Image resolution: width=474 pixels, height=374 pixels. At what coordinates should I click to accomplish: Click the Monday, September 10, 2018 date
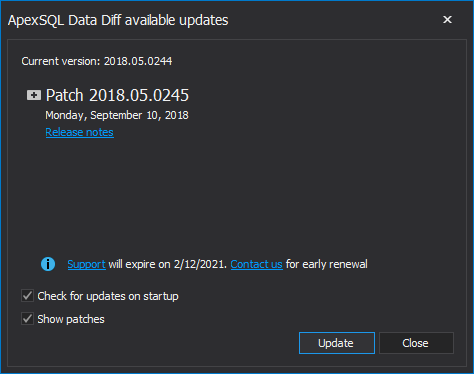(117, 115)
